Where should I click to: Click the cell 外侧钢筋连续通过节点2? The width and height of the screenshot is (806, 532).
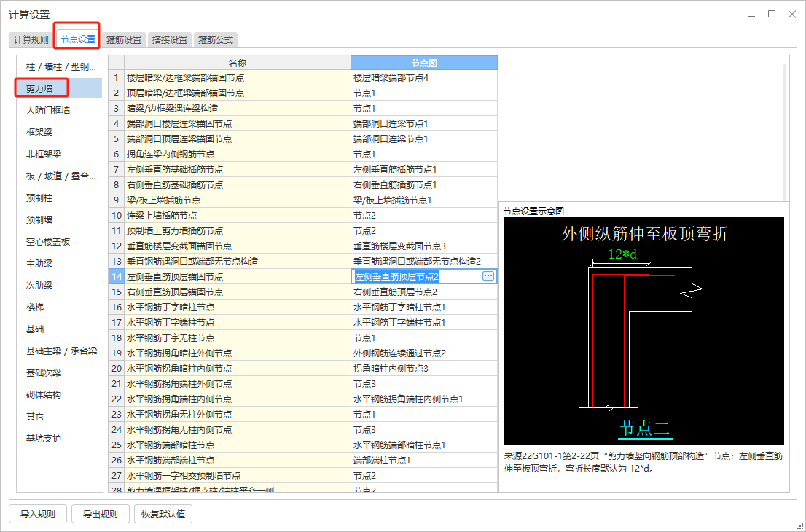click(424, 353)
